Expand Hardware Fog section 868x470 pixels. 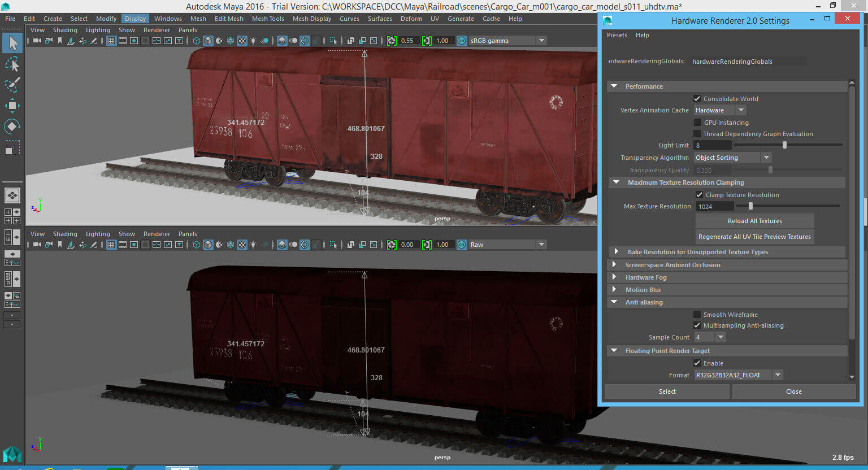pos(614,277)
